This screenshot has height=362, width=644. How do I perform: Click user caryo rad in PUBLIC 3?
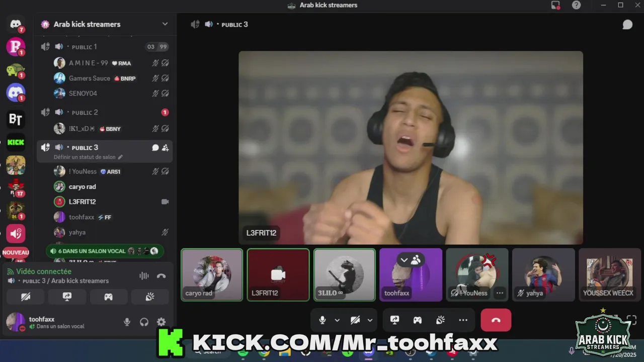point(111,187)
